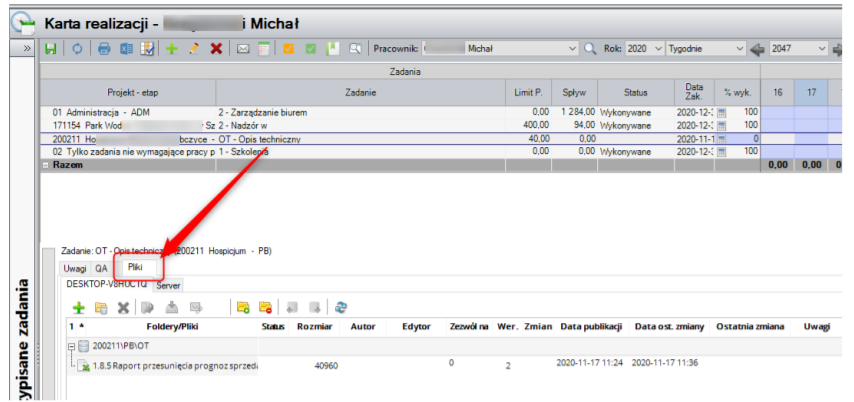Click the Foldery/Pliki column header

coord(172,327)
